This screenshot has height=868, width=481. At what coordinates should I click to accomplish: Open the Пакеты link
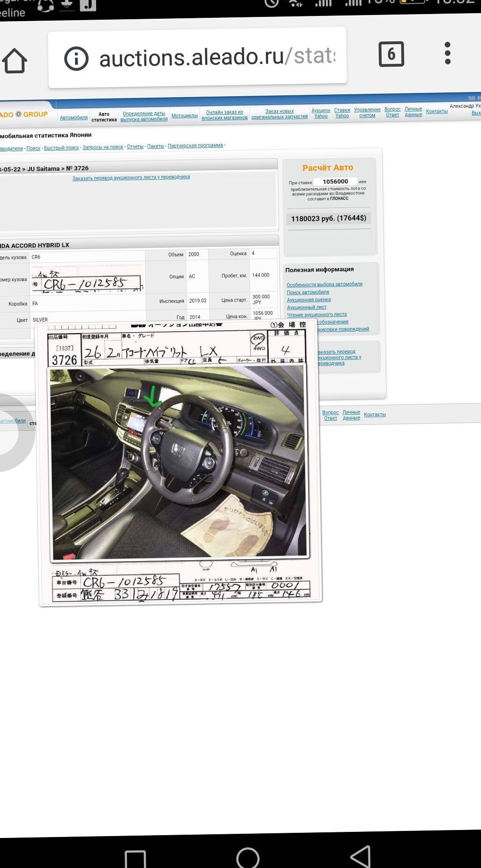pos(156,146)
